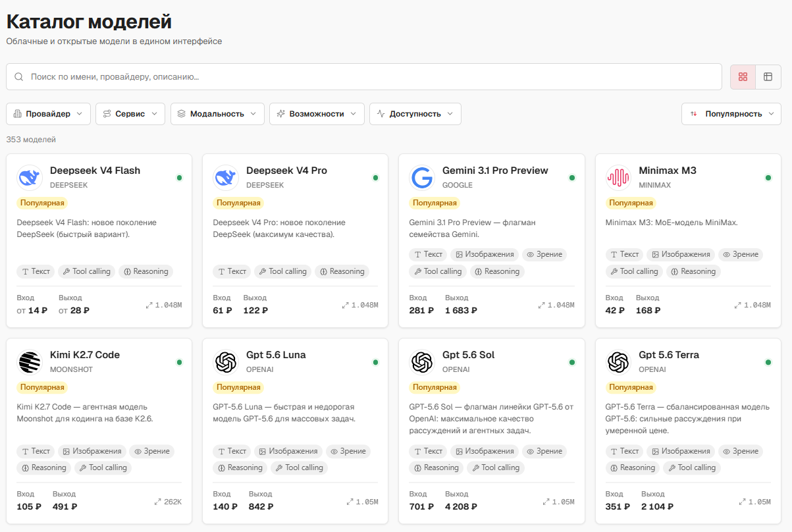This screenshot has height=532, width=792.
Task: Click Текст tag on Deepseek V4 Flash
Action: tap(36, 271)
